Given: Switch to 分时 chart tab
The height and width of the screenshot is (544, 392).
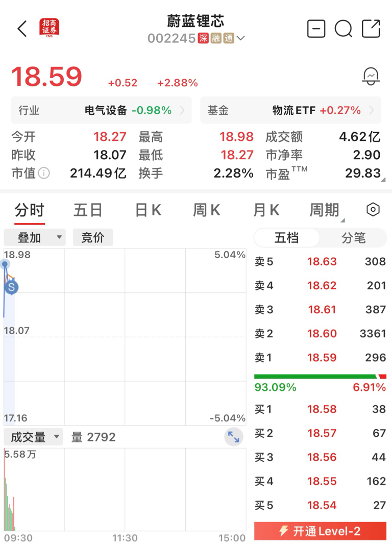Looking at the screenshot, I should tap(30, 210).
